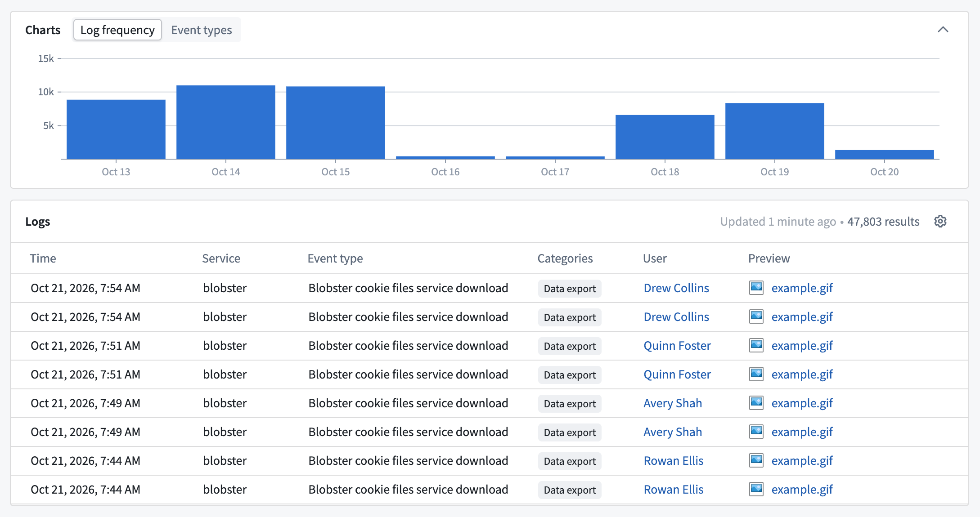Viewport: 980px width, 517px height.
Task: Click the Oct 16 bar in chart
Action: click(x=445, y=157)
